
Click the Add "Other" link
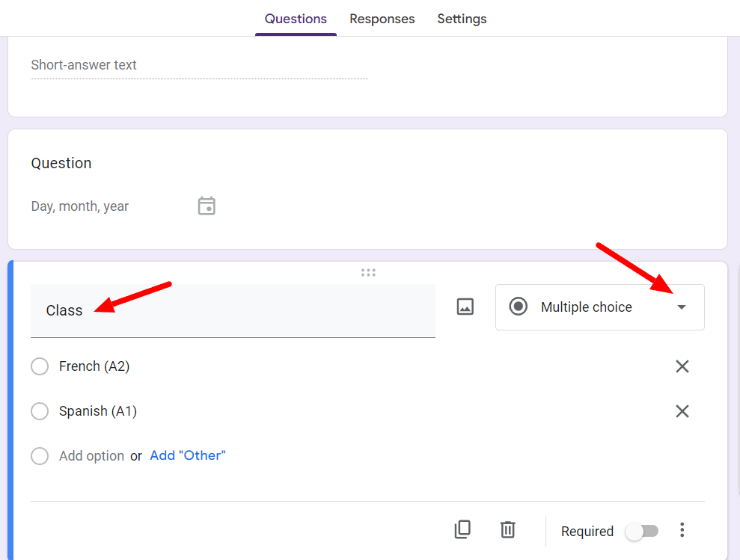pos(187,455)
